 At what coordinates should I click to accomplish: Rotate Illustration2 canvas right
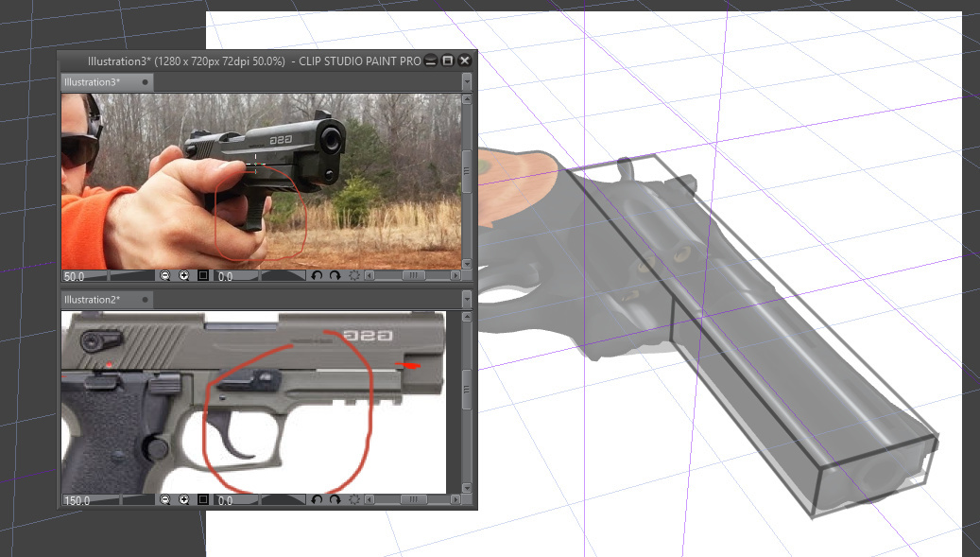335,500
